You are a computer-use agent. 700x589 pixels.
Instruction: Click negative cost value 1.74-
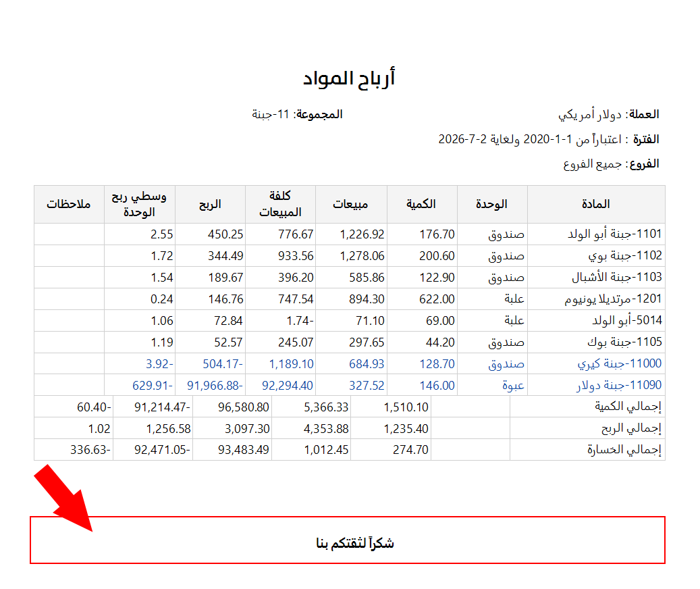coord(300,321)
